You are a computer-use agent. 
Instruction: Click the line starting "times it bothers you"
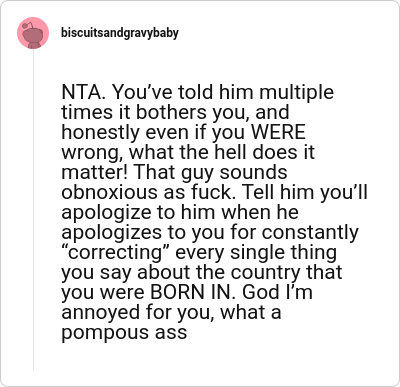pos(175,112)
